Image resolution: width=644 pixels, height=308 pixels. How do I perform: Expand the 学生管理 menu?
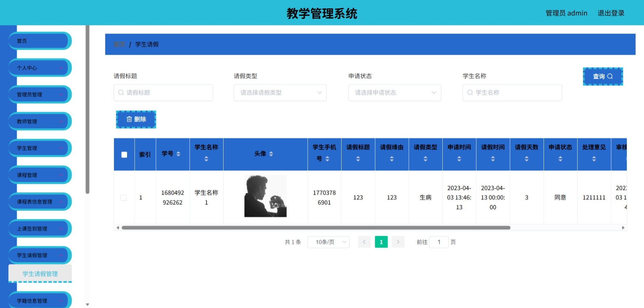click(40, 148)
